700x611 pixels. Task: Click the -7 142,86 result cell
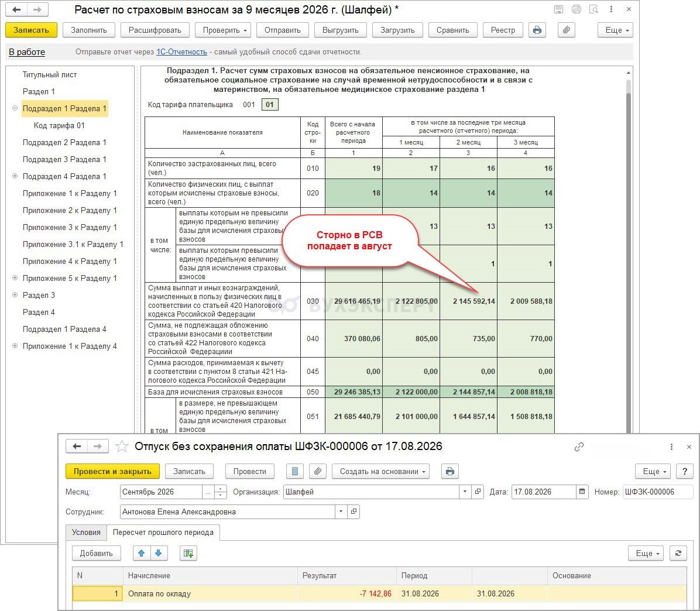click(347, 593)
